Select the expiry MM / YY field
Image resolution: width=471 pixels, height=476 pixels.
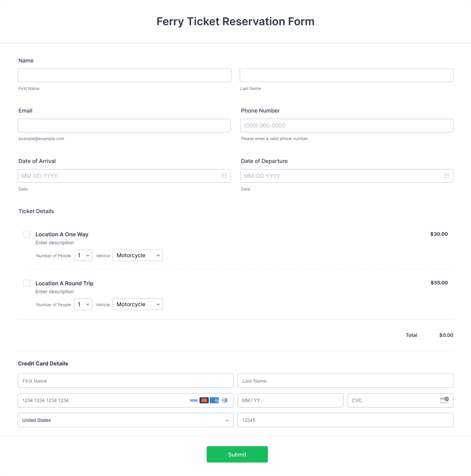pyautogui.click(x=290, y=400)
